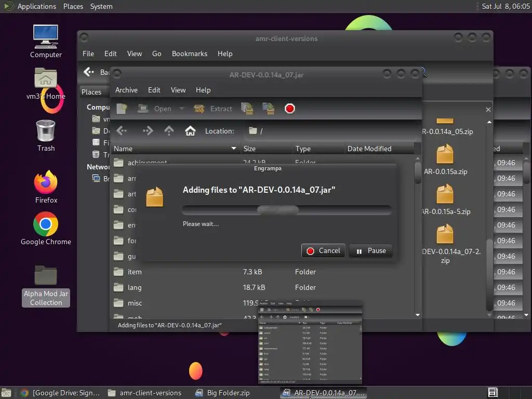The height and width of the screenshot is (399, 532).
Task: Open the Archive menu
Action: tap(126, 90)
